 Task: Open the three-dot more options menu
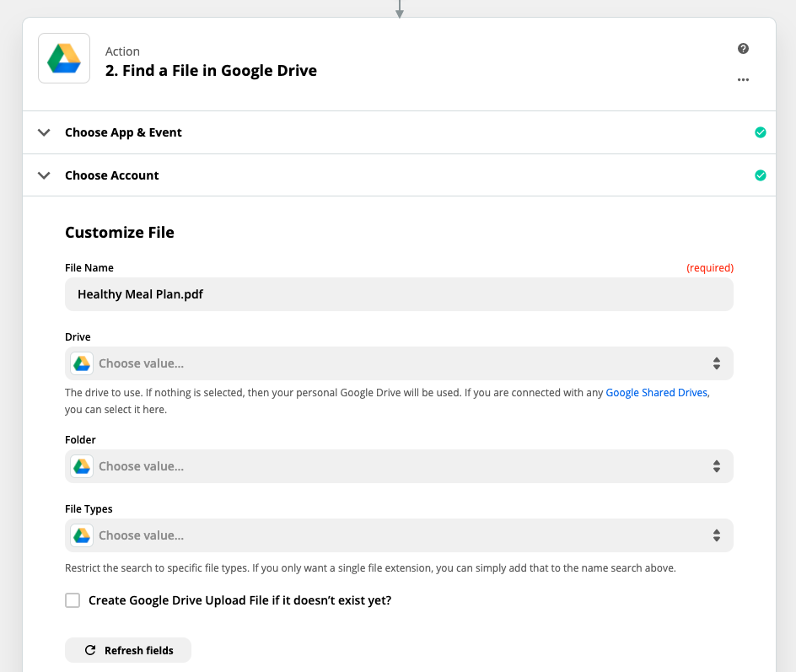(743, 80)
